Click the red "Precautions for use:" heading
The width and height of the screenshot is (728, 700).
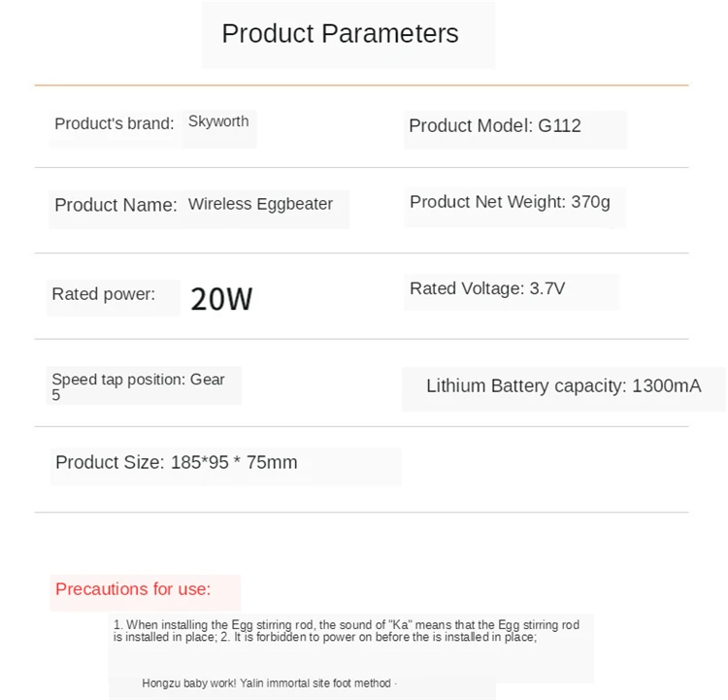(133, 589)
